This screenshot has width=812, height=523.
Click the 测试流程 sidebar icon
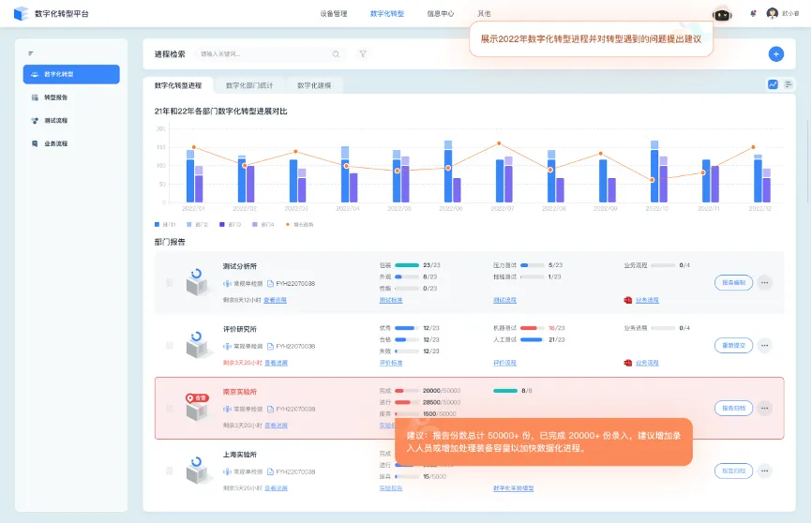point(35,121)
